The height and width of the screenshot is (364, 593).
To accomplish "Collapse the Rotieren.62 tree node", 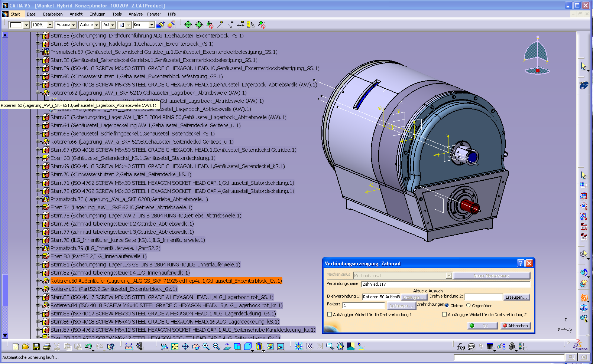I will click(x=38, y=93).
